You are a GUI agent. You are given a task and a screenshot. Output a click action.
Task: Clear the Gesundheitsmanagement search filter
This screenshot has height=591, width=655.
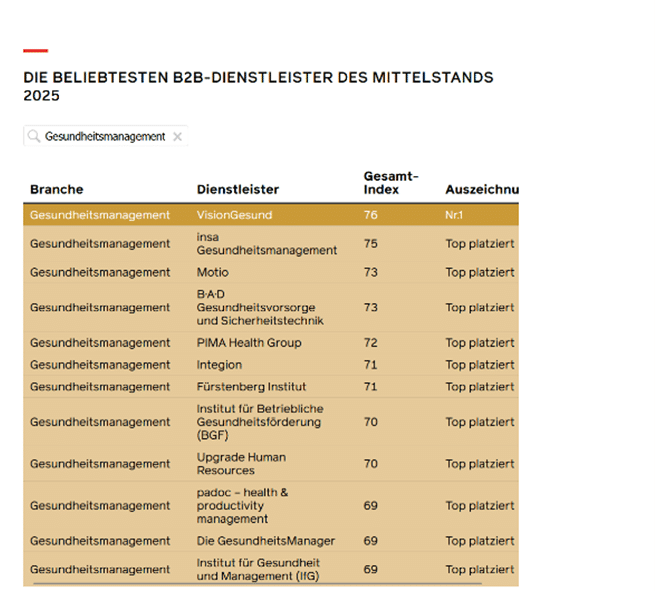[178, 137]
